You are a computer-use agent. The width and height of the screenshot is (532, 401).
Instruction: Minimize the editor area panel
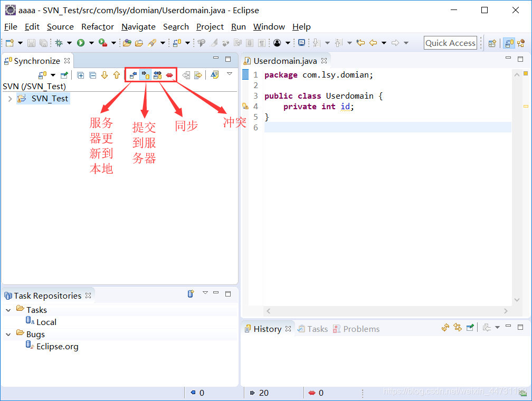tap(508, 58)
